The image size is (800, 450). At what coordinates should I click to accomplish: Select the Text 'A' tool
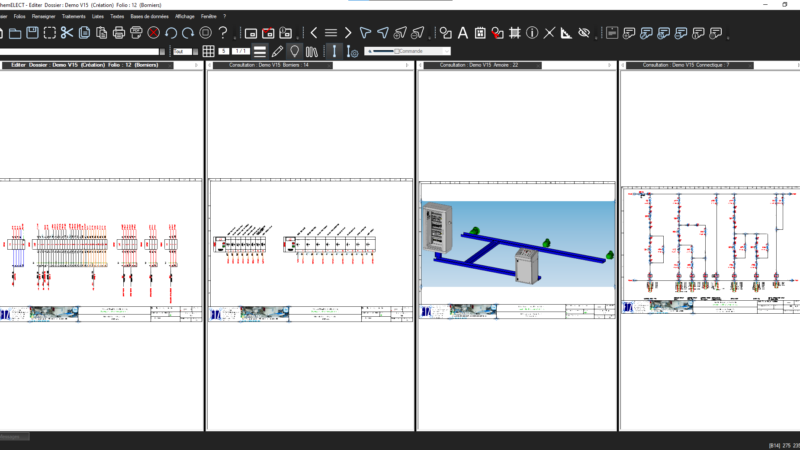(x=463, y=33)
